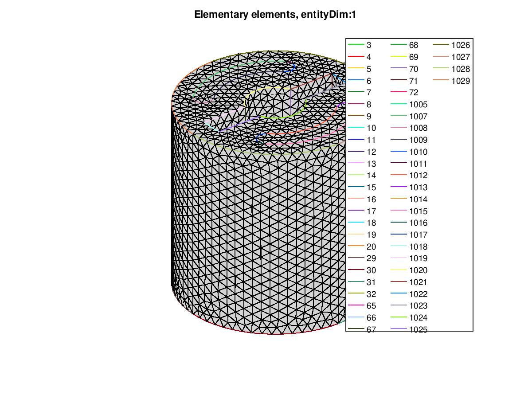Click legend label '5'

(369, 69)
